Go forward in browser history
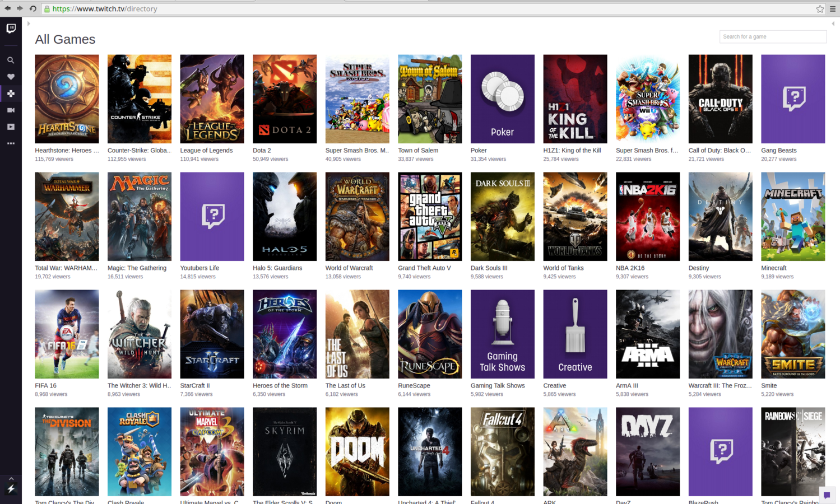 (x=20, y=8)
